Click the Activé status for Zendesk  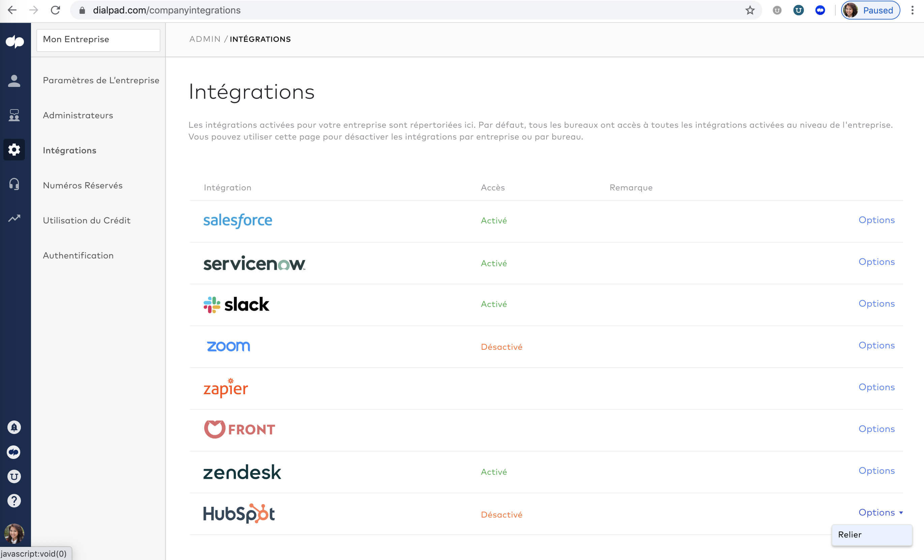click(493, 472)
